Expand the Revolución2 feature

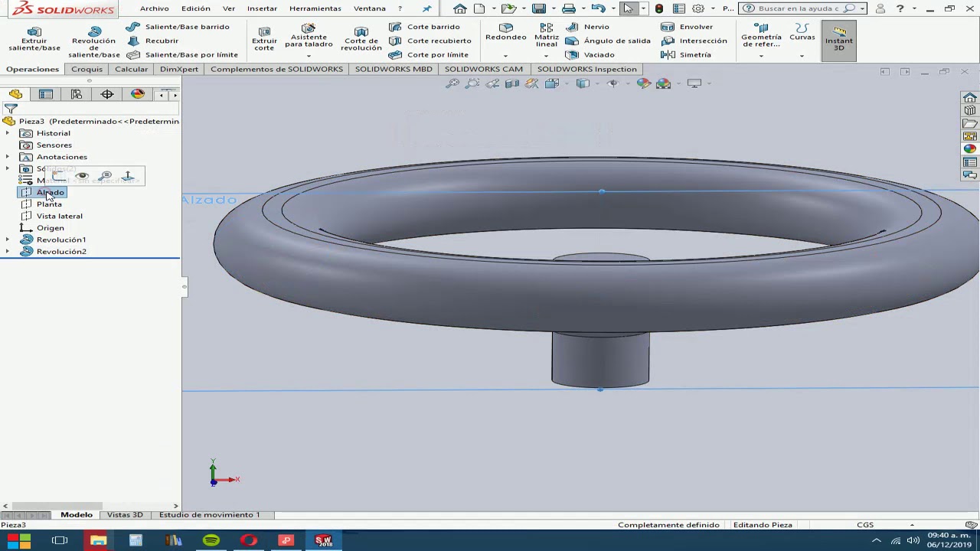8,252
